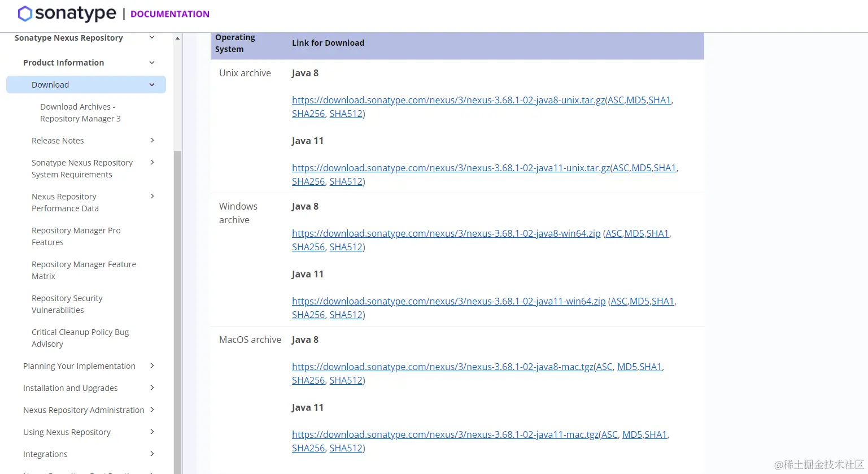Collapse the Sonatype Nexus Repository section chevron
Viewport: 868px width, 474px height.
(x=151, y=37)
